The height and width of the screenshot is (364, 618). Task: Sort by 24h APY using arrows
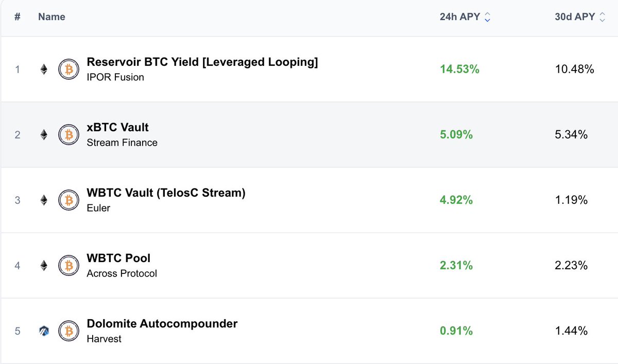point(488,17)
